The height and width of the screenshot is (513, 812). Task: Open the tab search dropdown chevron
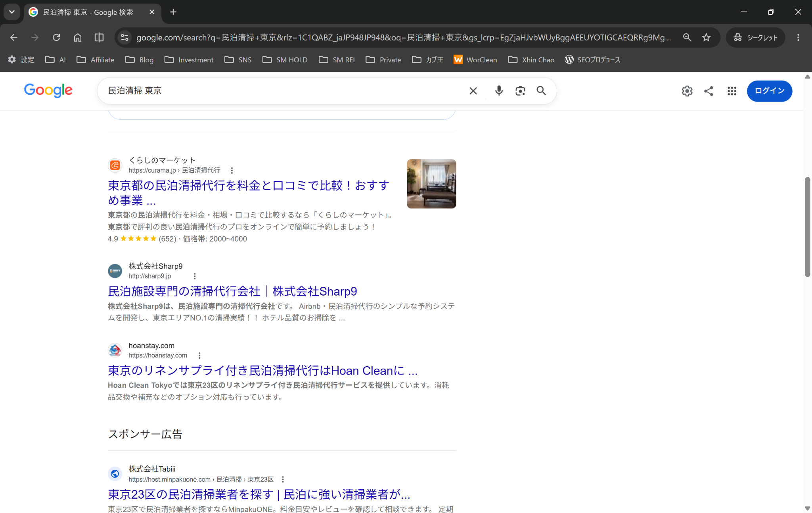point(12,12)
